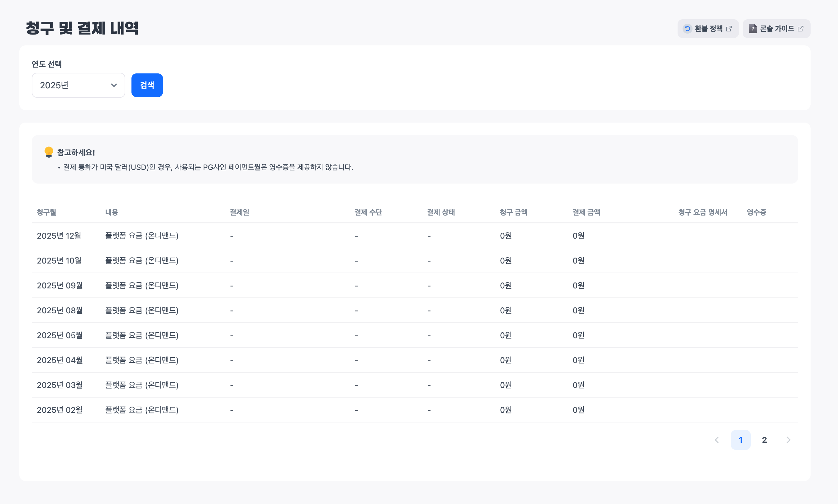
Task: Go to previous page with left arrow
Action: [x=717, y=440]
